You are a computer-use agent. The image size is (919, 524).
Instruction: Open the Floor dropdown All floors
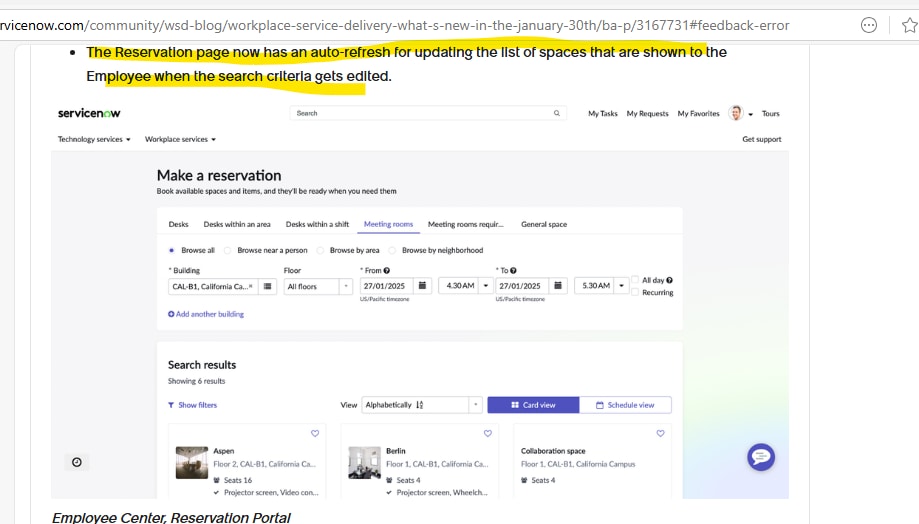(x=318, y=286)
